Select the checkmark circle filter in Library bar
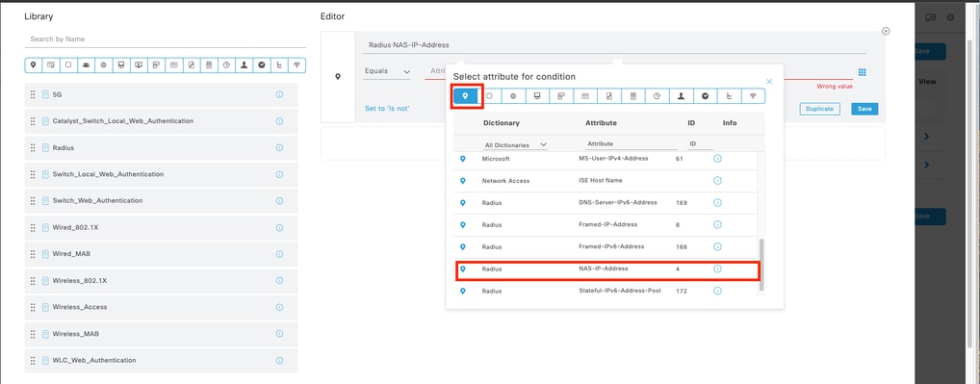 point(262,64)
